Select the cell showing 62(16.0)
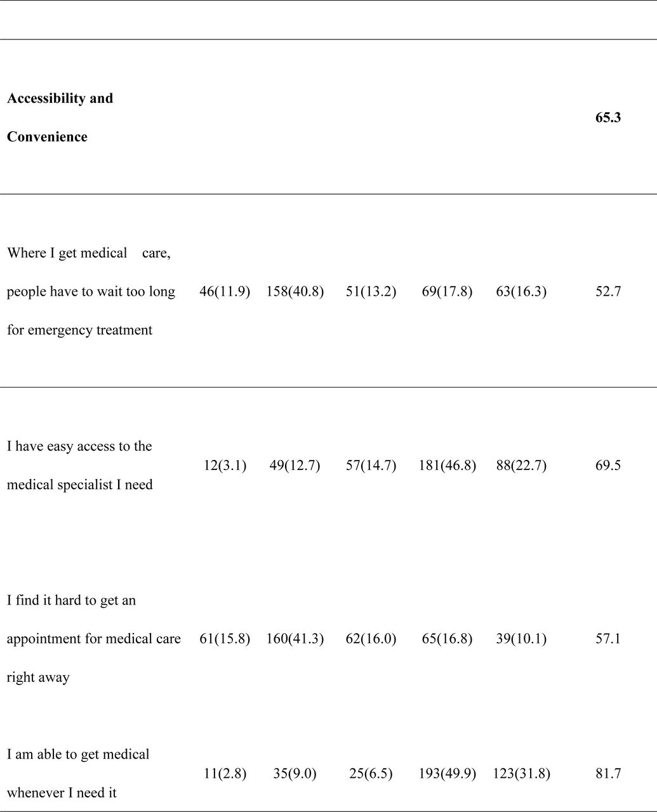Screen dimensions: 657x812 371,639
